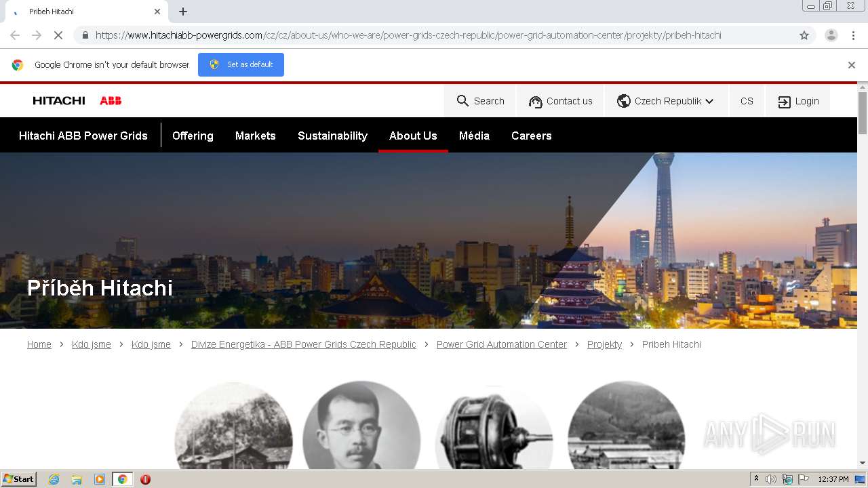Image resolution: width=868 pixels, height=488 pixels.
Task: Launch Internet Explorer from taskbar
Action: pyautogui.click(x=54, y=479)
